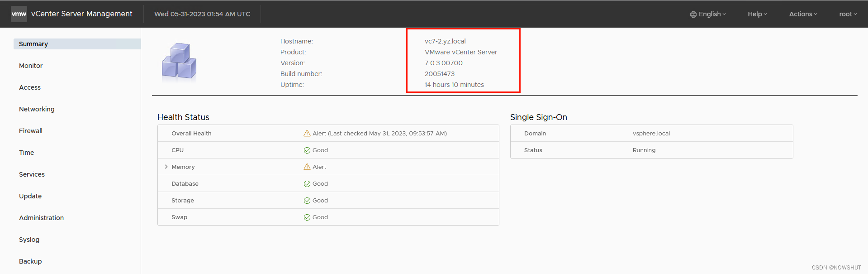868x274 pixels.
Task: Open the root user dropdown
Action: (848, 14)
